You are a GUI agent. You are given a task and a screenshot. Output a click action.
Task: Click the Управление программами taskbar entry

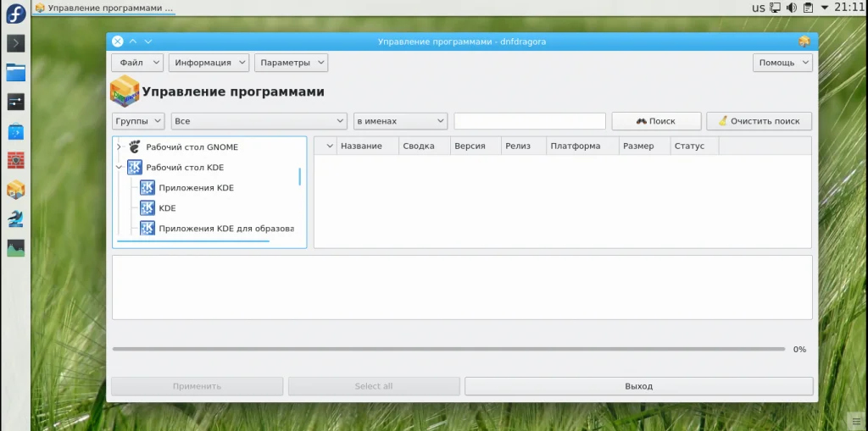(x=104, y=8)
